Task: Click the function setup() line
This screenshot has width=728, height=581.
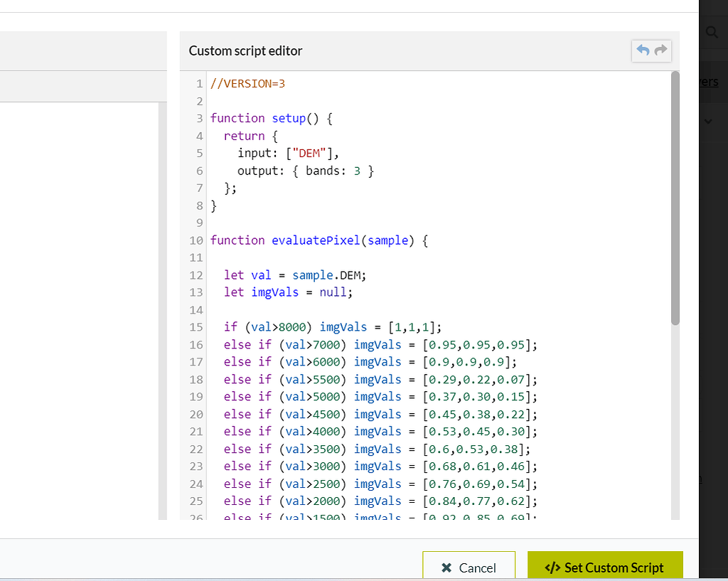Action: point(271,118)
